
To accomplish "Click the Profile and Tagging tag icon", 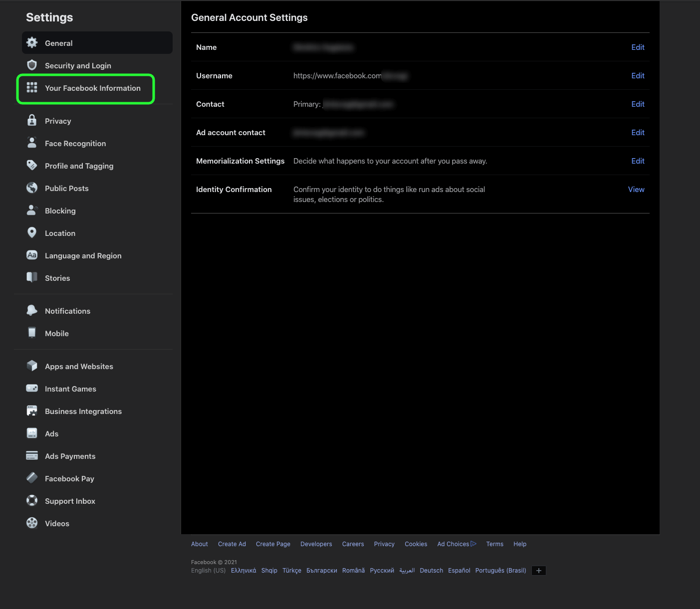I will [x=32, y=166].
